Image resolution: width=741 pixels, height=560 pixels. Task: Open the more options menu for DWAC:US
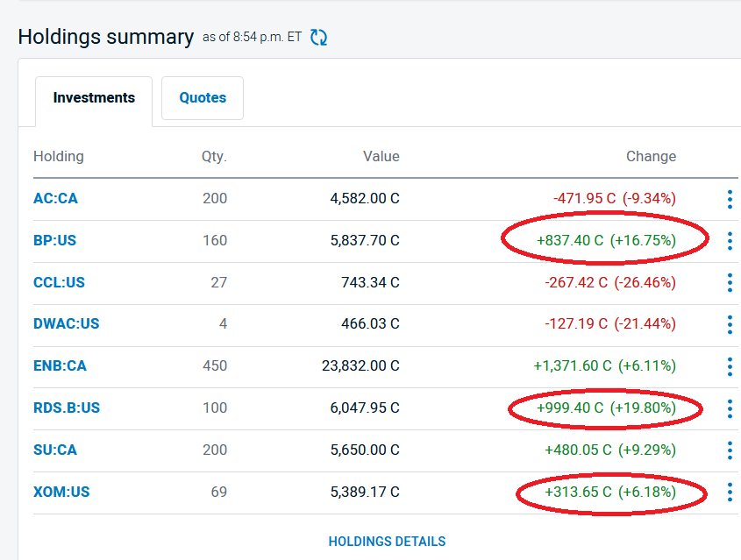click(730, 325)
